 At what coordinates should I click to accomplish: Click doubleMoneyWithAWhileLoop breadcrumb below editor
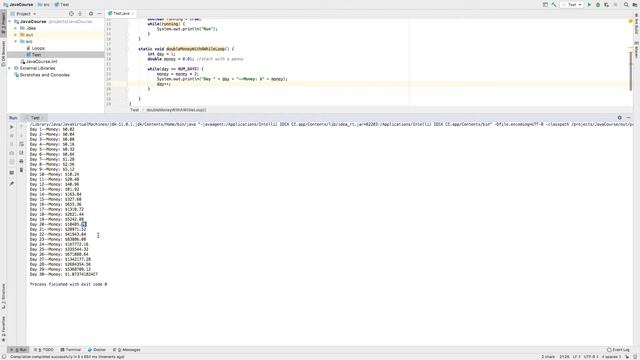pyautogui.click(x=176, y=110)
